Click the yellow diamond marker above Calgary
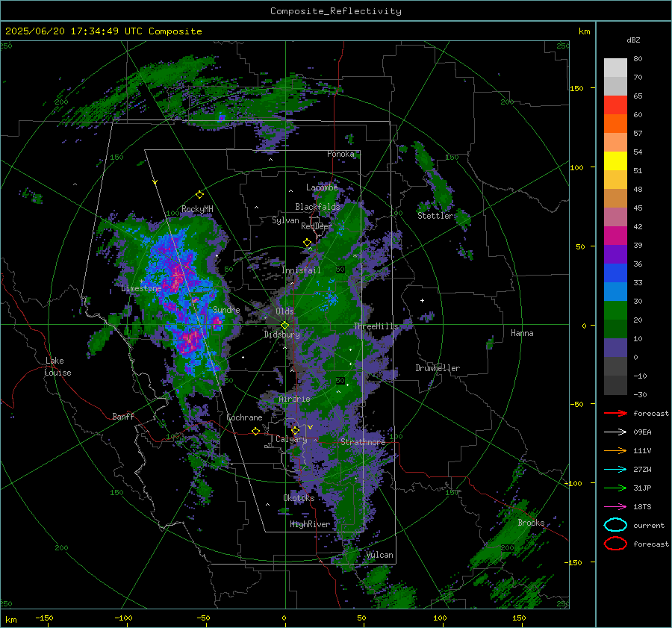672x628 pixels. (295, 430)
